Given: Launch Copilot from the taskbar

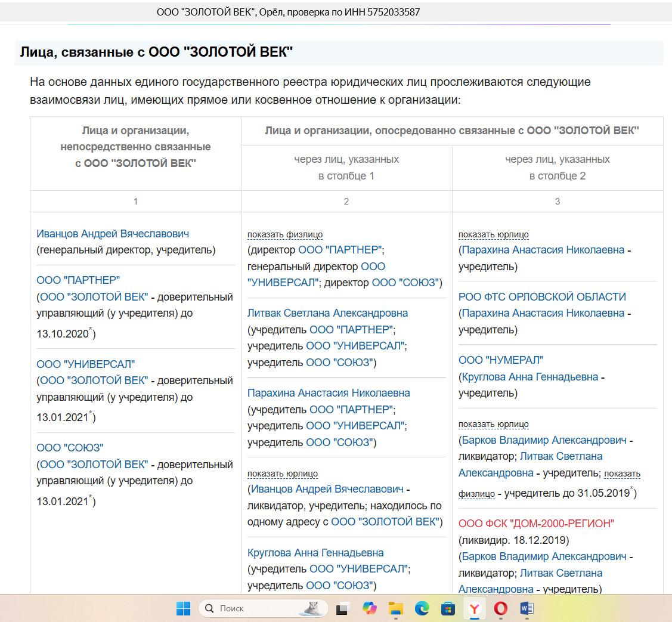Looking at the screenshot, I should 369,608.
